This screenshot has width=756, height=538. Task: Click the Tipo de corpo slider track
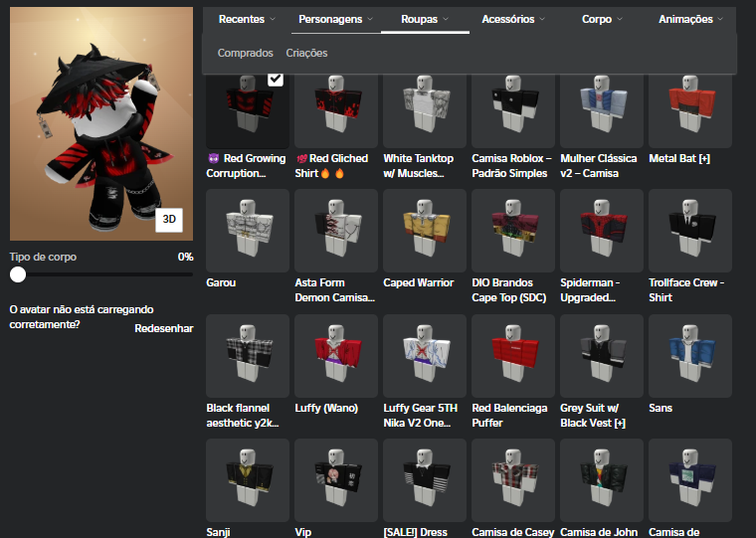101,274
